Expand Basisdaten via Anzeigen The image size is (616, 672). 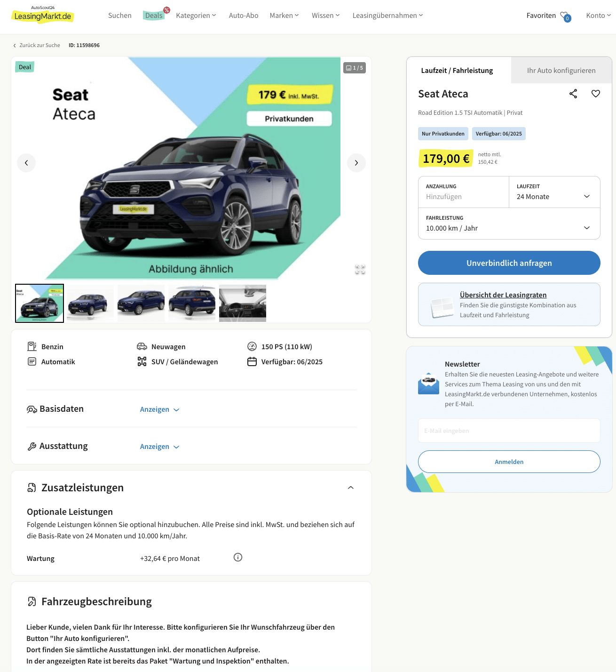pos(159,409)
